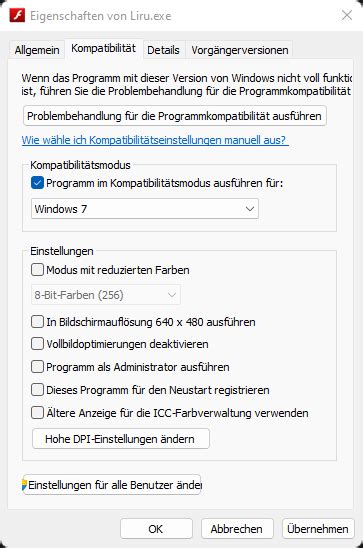Viewport: 363px width, 548px height.
Task: Open Wie wähle ich Kompatibilitätseinstellungen manuell aus link
Action: tap(155, 140)
